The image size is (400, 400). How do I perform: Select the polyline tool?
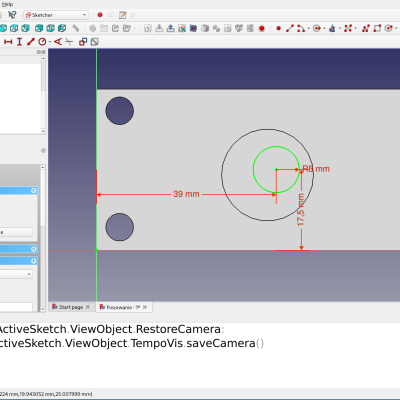point(366,28)
